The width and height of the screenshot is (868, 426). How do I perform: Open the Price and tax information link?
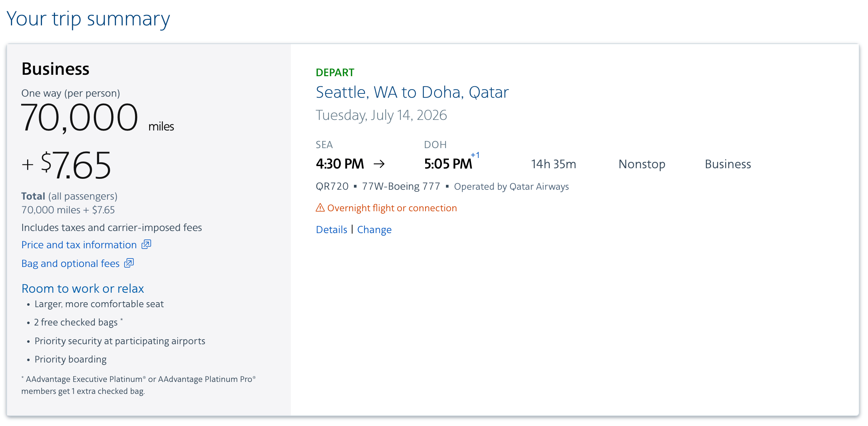point(79,245)
